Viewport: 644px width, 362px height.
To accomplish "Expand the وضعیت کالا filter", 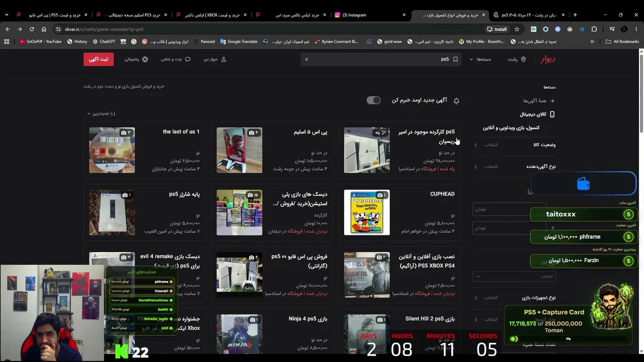I will pos(514,145).
